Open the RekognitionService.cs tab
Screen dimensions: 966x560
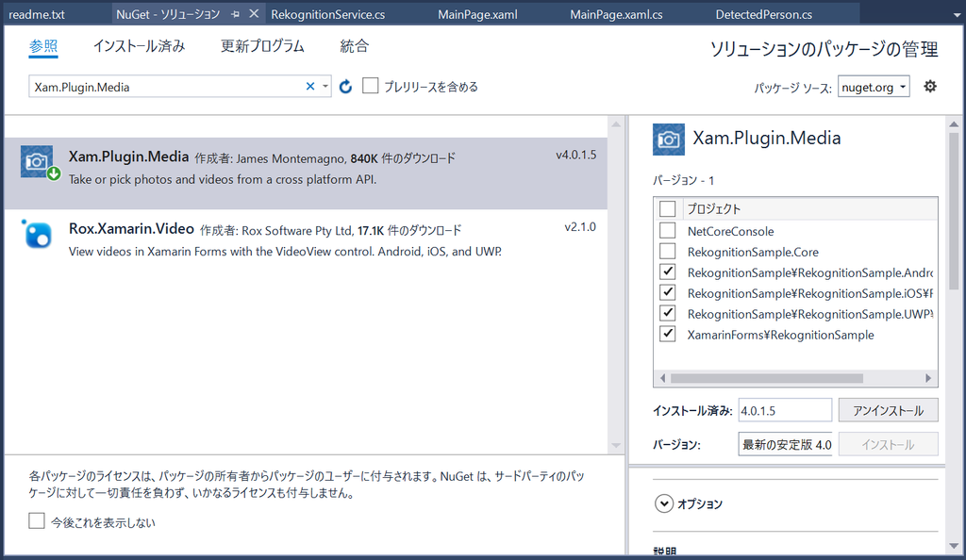[327, 14]
